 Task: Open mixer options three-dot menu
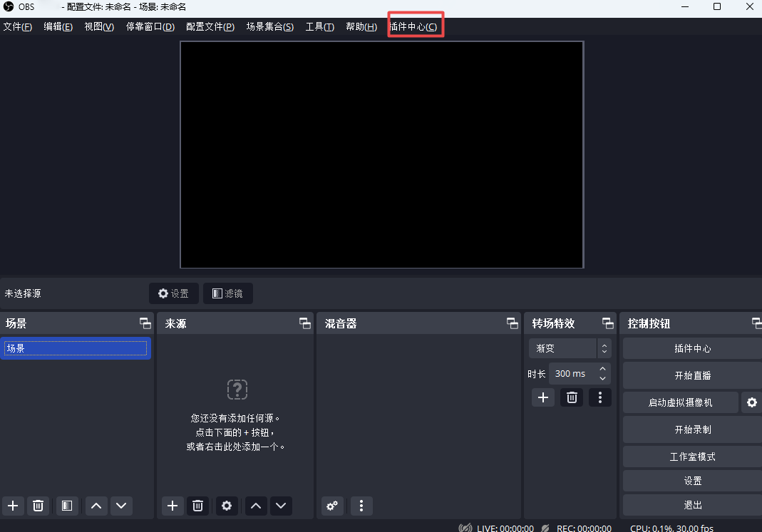coord(361,506)
